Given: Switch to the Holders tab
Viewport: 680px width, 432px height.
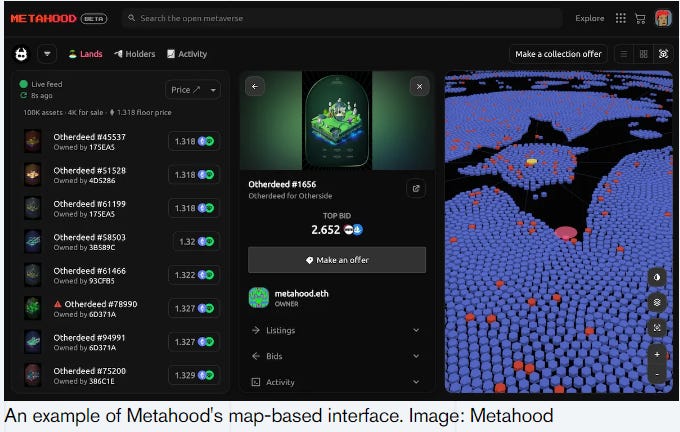Looking at the screenshot, I should 134,54.
